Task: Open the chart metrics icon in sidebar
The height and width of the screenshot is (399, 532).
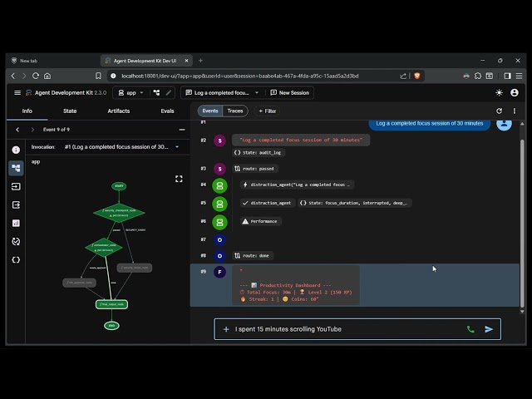Action: tap(16, 223)
